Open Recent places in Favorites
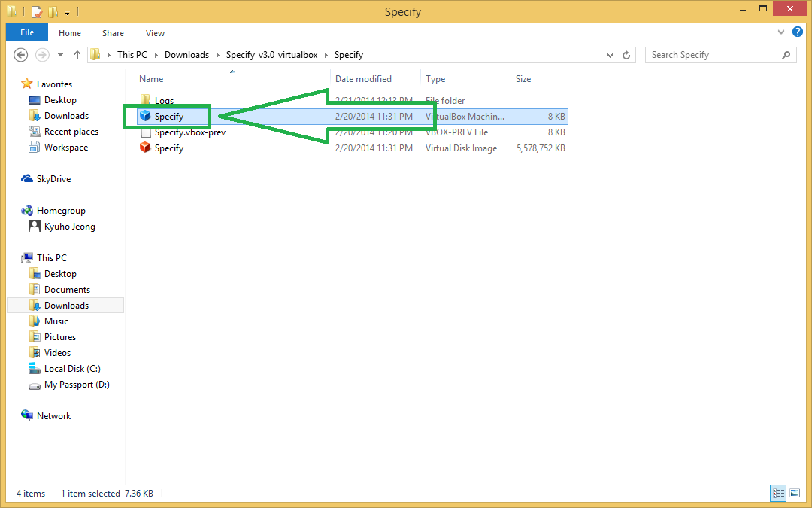The width and height of the screenshot is (812, 508). point(71,132)
